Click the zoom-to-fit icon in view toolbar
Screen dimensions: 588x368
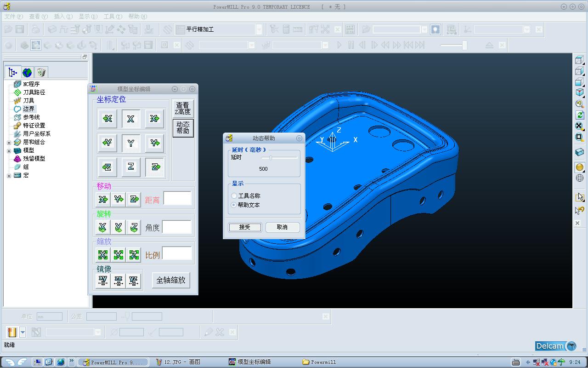pos(580,126)
